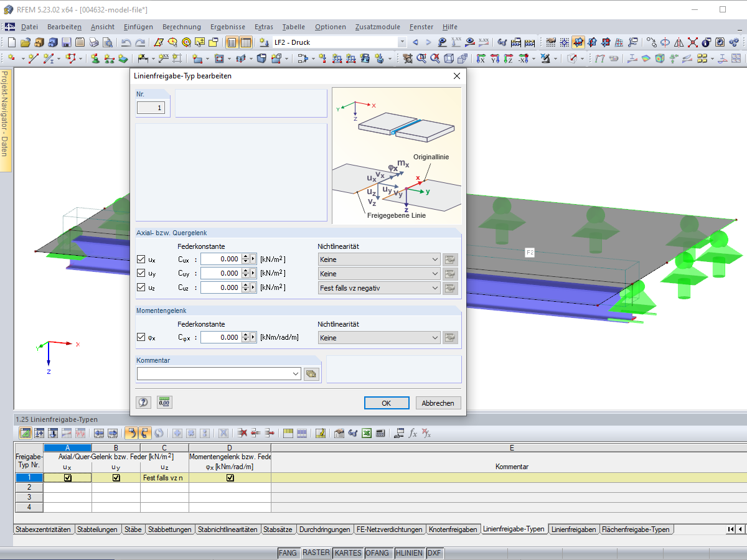Click the help question mark icon in dialog
Image resolution: width=747 pixels, height=560 pixels.
coord(143,403)
